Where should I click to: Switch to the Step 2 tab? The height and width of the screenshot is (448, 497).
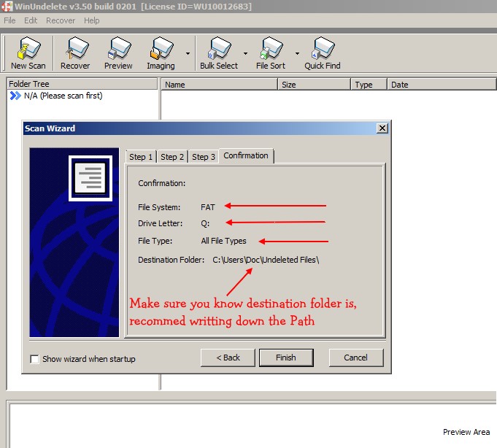pyautogui.click(x=172, y=157)
